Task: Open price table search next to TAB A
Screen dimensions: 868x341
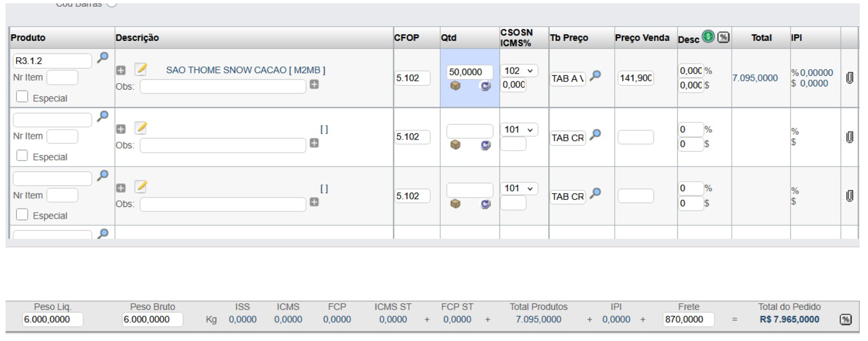Action: point(596,75)
